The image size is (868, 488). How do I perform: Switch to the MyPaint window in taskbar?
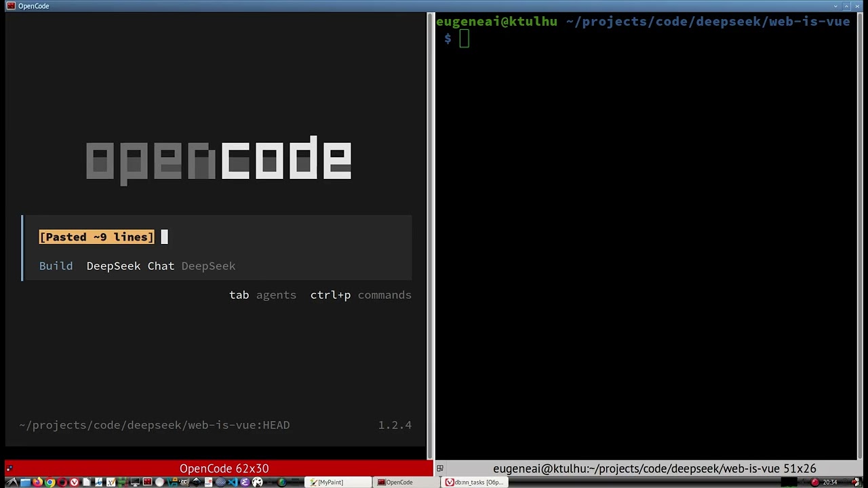[337, 483]
